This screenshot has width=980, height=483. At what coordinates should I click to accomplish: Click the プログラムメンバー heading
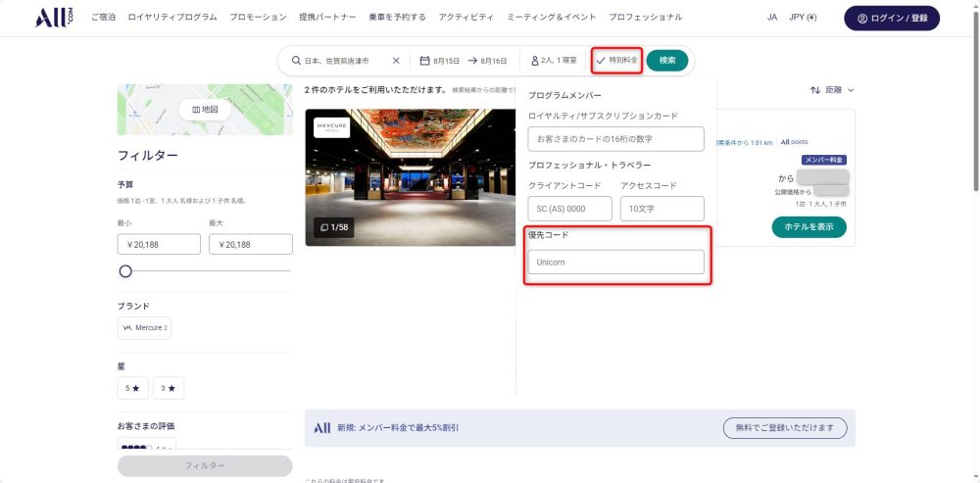564,96
